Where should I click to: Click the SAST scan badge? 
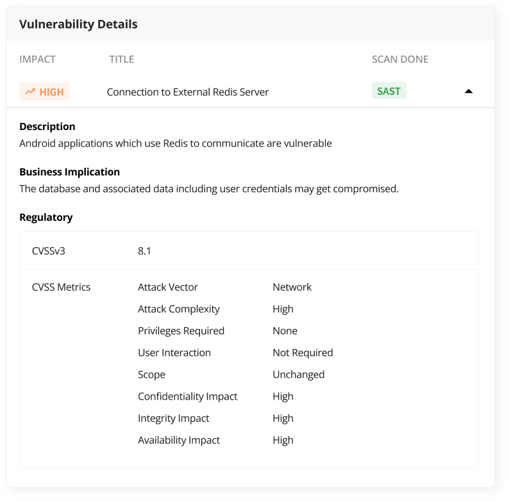[389, 91]
